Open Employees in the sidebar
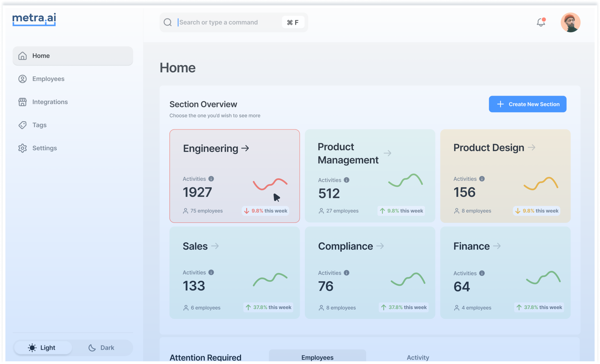Screen dimensions: 600x364 coord(48,79)
